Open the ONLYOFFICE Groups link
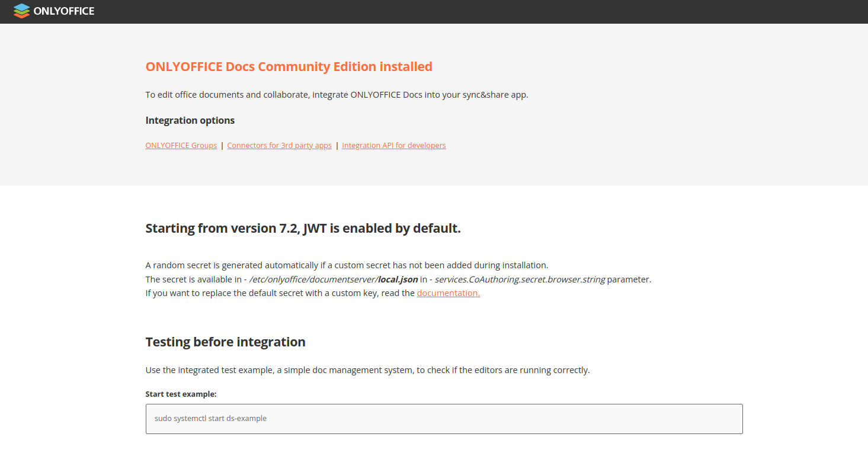Image resolution: width=868 pixels, height=453 pixels. click(181, 145)
